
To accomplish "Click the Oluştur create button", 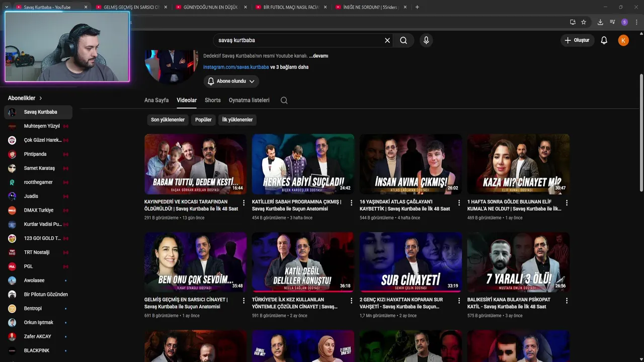I will pyautogui.click(x=577, y=40).
